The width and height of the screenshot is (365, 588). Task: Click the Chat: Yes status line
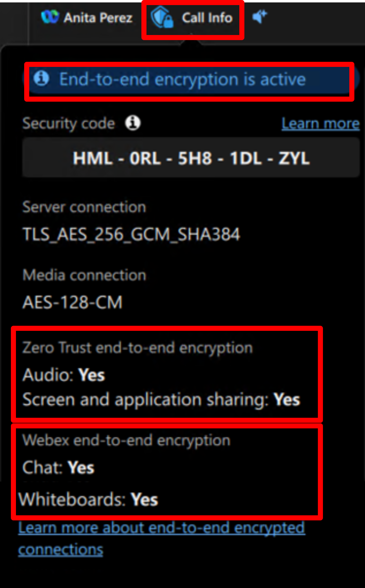point(58,467)
